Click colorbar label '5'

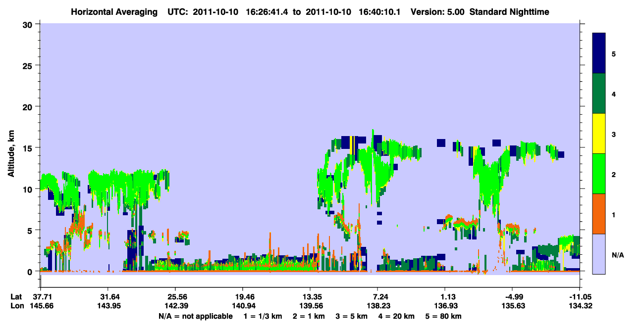614,53
